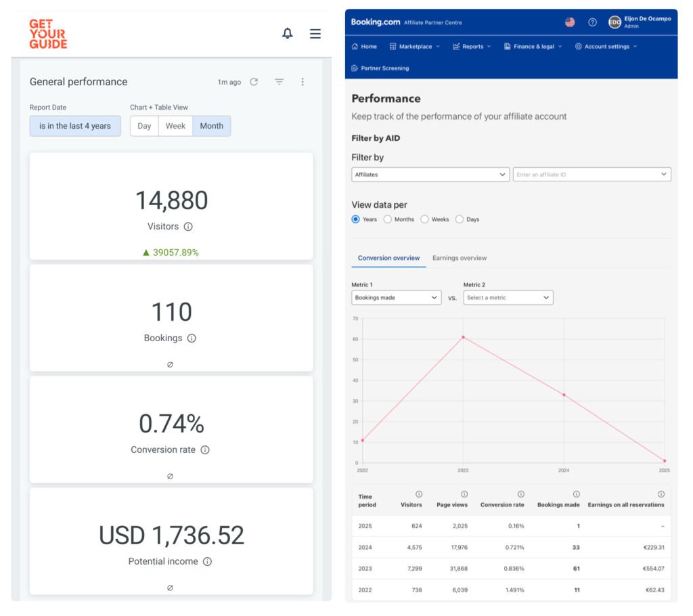Click the 110 Bookings value

[171, 312]
